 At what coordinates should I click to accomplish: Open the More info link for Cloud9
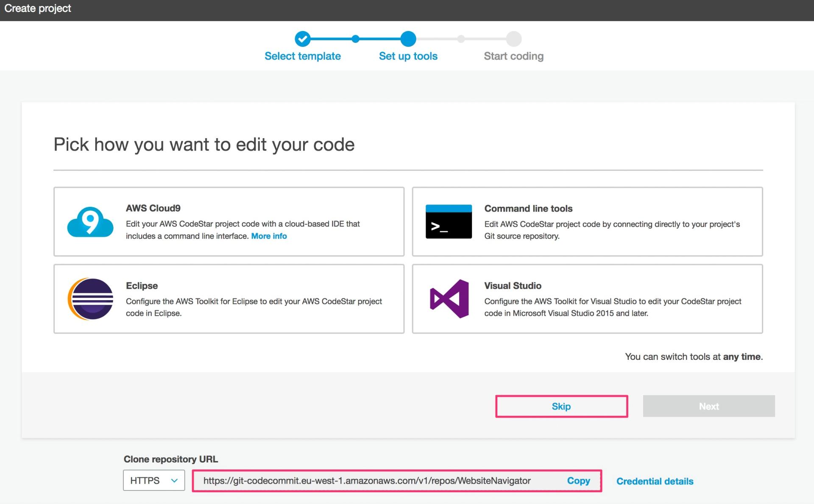click(269, 236)
